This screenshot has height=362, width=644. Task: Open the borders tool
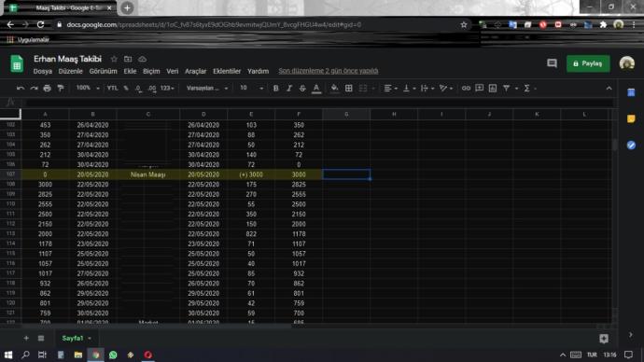coord(349,89)
